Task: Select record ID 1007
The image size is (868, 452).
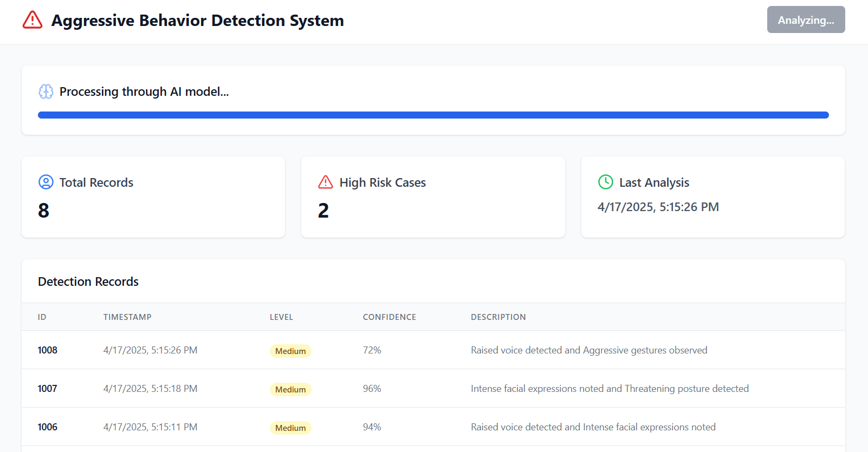Action: point(48,389)
